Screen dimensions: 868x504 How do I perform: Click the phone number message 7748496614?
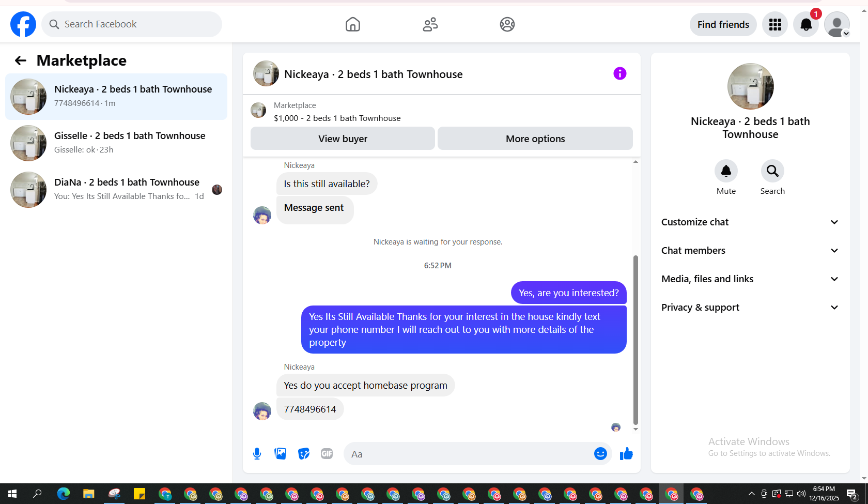pyautogui.click(x=310, y=409)
